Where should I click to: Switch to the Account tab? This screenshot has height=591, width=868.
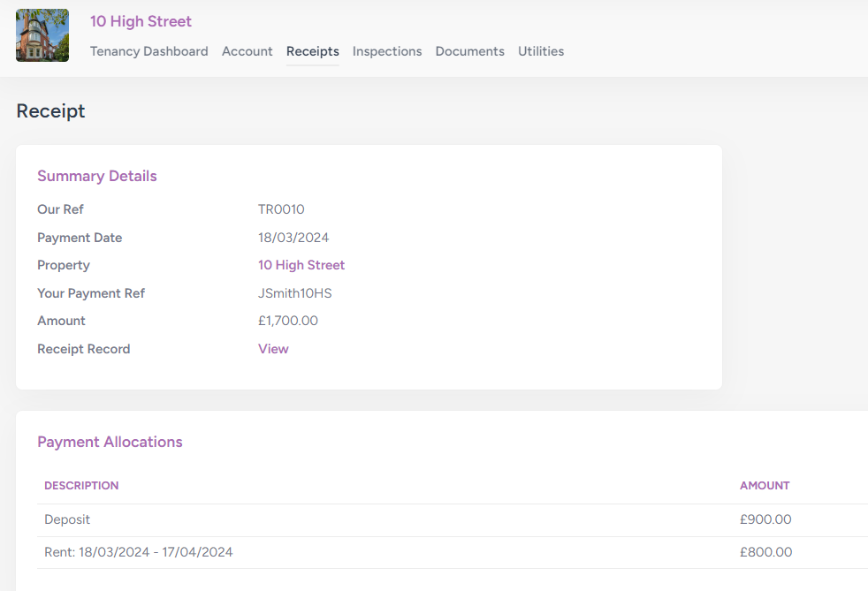tap(247, 51)
